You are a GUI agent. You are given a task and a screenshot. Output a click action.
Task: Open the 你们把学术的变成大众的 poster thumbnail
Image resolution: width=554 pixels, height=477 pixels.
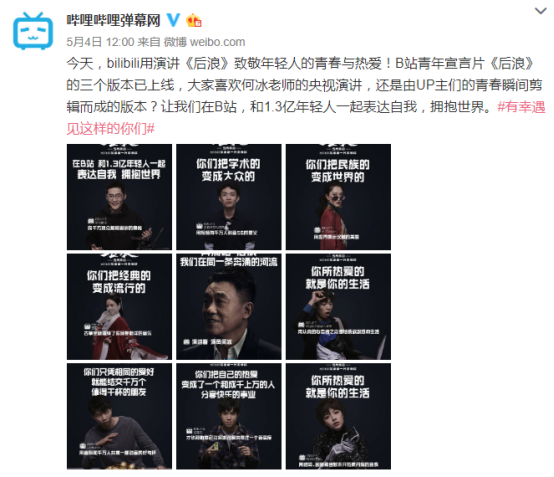[x=229, y=197]
